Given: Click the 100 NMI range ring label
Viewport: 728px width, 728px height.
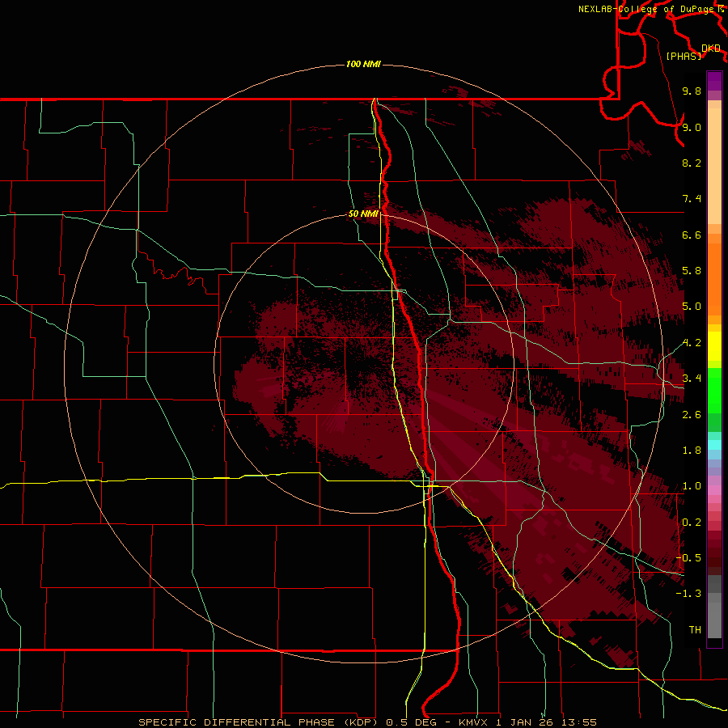Looking at the screenshot, I should pyautogui.click(x=363, y=64).
